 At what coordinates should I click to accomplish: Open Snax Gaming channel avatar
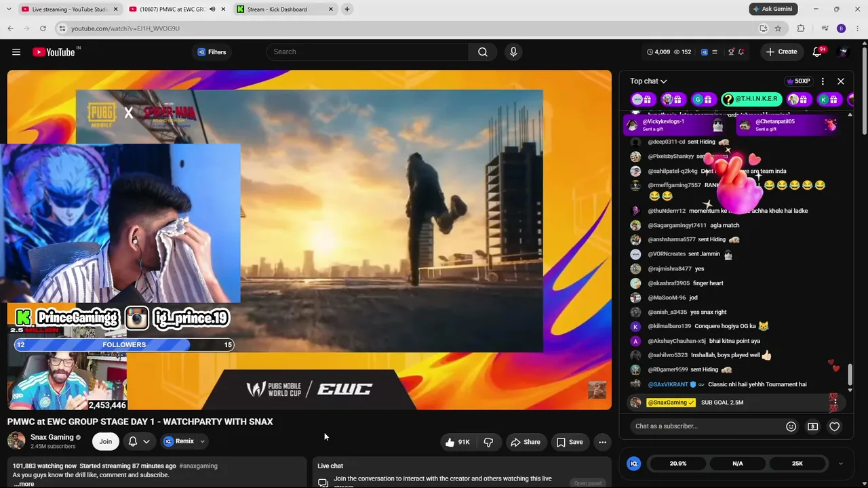click(x=16, y=441)
